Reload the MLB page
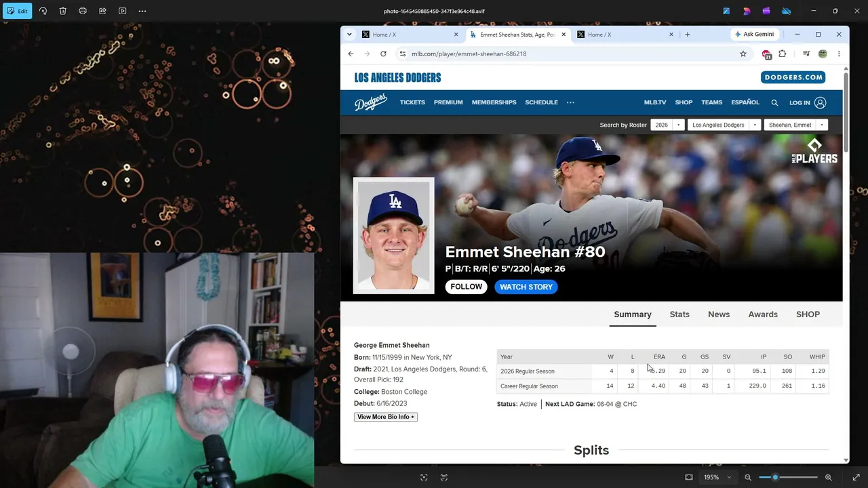Screen dimensions: 868x488 tap(383, 54)
